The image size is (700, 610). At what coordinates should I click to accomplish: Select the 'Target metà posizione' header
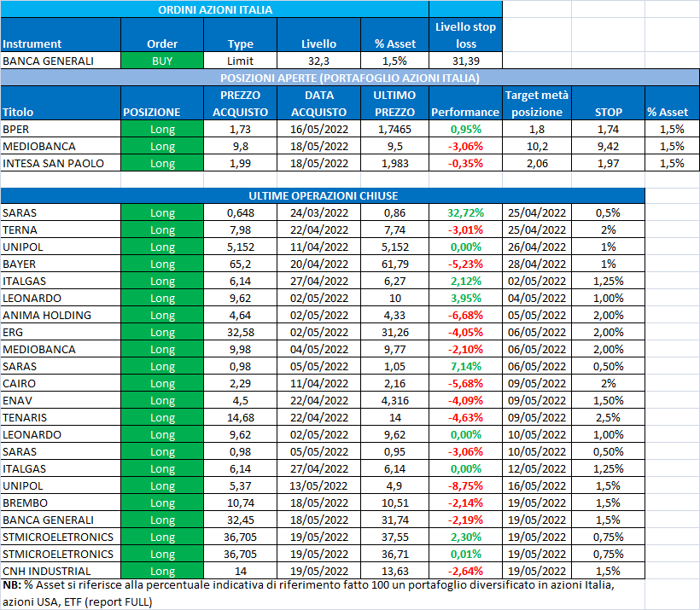coord(537,103)
